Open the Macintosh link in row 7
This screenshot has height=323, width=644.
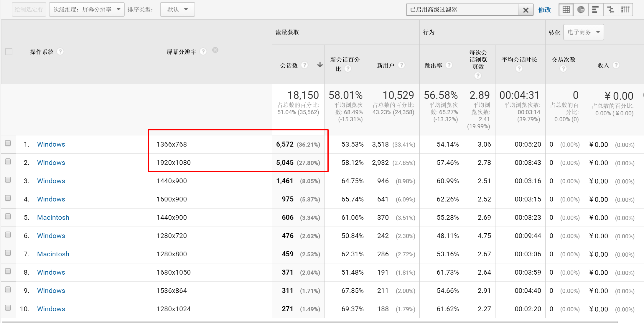[53, 254]
